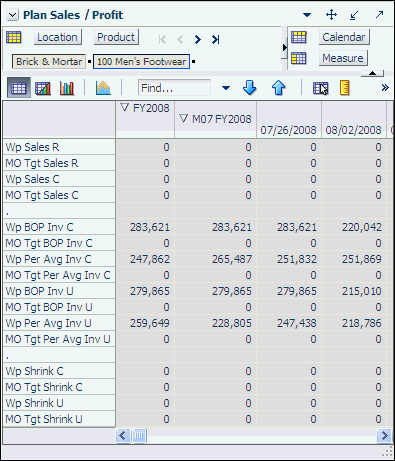
Task: Find previous with the blue up arrow
Action: pyautogui.click(x=278, y=88)
